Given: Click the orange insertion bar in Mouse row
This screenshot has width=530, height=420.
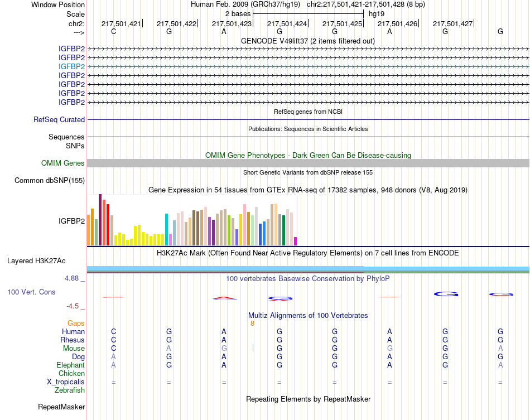Looking at the screenshot, I should (253, 347).
